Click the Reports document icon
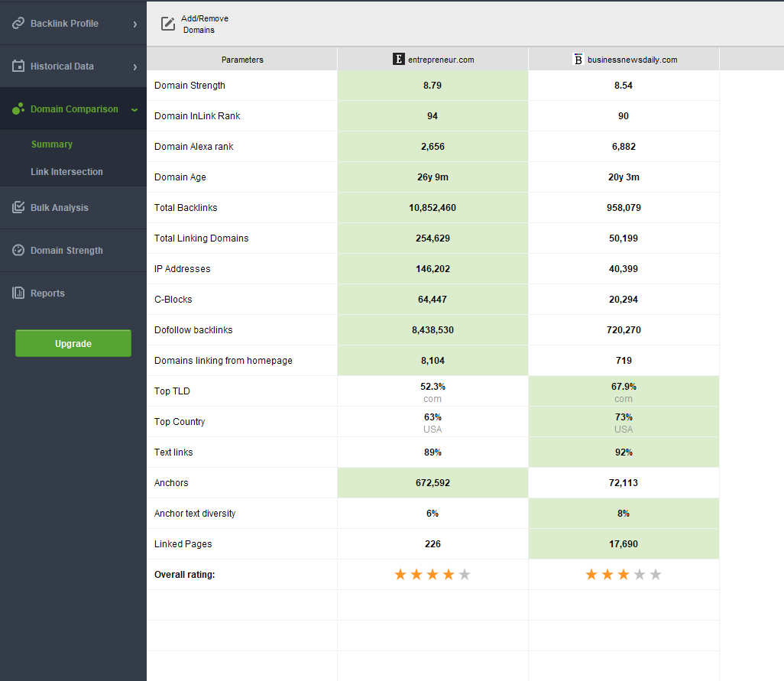This screenshot has width=784, height=681. point(18,293)
